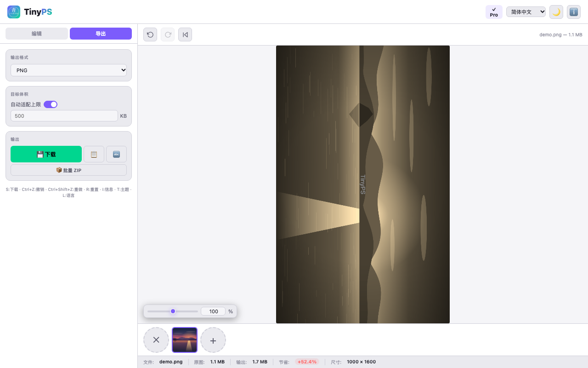Open the Pro badge

click(494, 12)
